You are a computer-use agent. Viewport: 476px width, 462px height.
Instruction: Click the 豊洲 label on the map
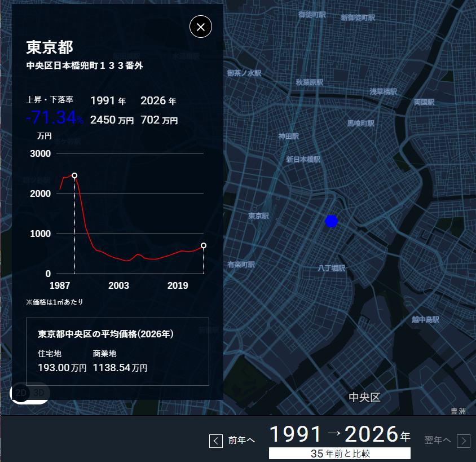tap(458, 411)
